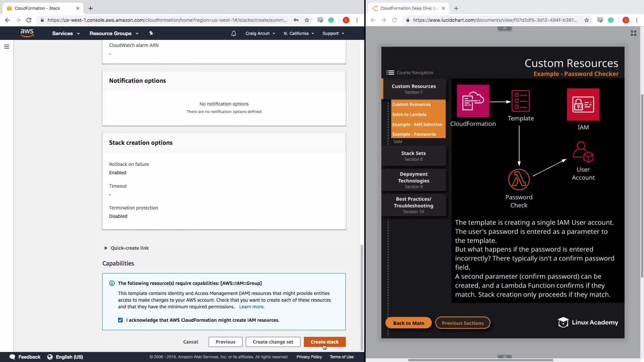
Task: Click the CloudFormation diagram icon
Action: 473,101
